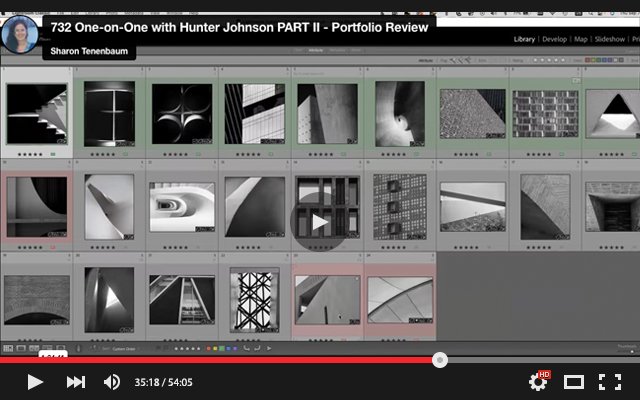This screenshot has width=640, height=400.
Task: Mute the video volume speaker icon
Action: click(x=111, y=382)
